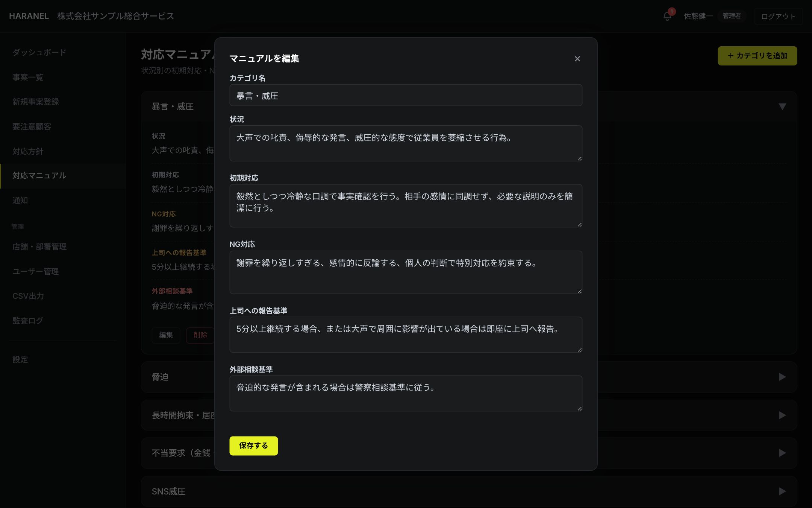Click the HARANEL logo text
Viewport: 812px width, 508px height.
click(x=29, y=16)
